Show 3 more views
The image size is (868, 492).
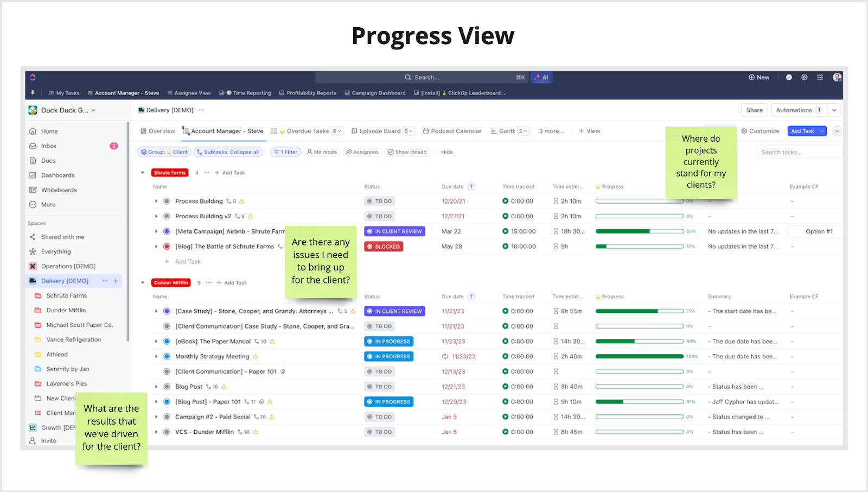click(x=551, y=131)
